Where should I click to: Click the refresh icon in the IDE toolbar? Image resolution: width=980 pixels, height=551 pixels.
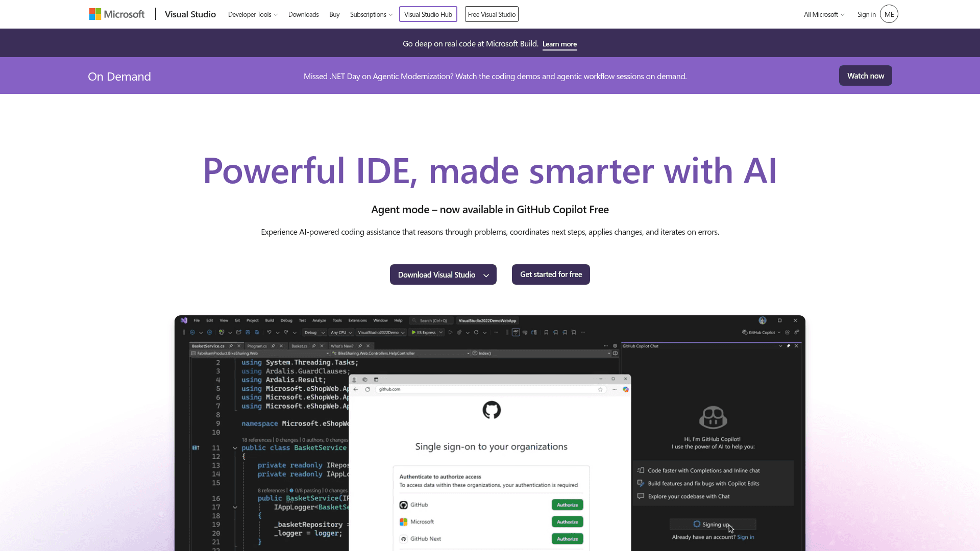476,332
